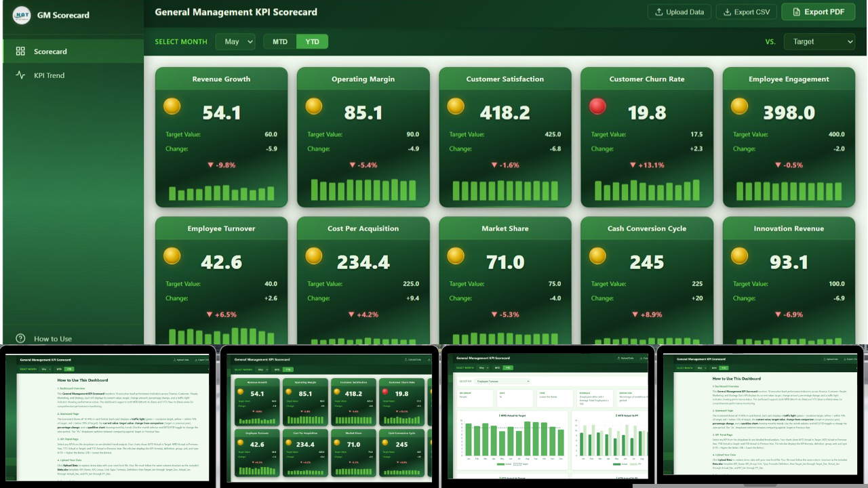The width and height of the screenshot is (868, 488).
Task: Click the Scorecard grid icon in sidebar
Action: tap(20, 52)
